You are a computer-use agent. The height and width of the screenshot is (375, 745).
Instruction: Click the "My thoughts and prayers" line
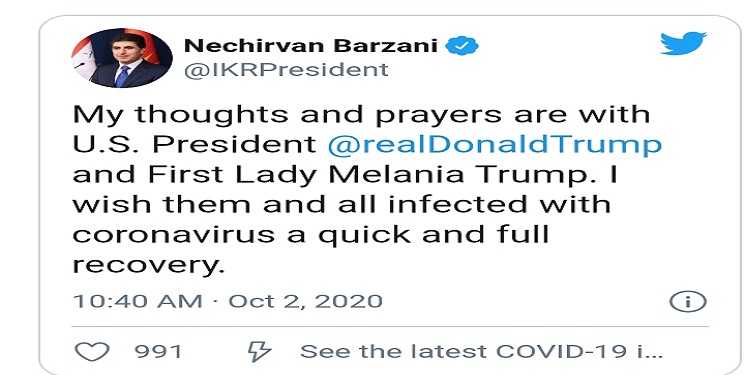point(361,115)
